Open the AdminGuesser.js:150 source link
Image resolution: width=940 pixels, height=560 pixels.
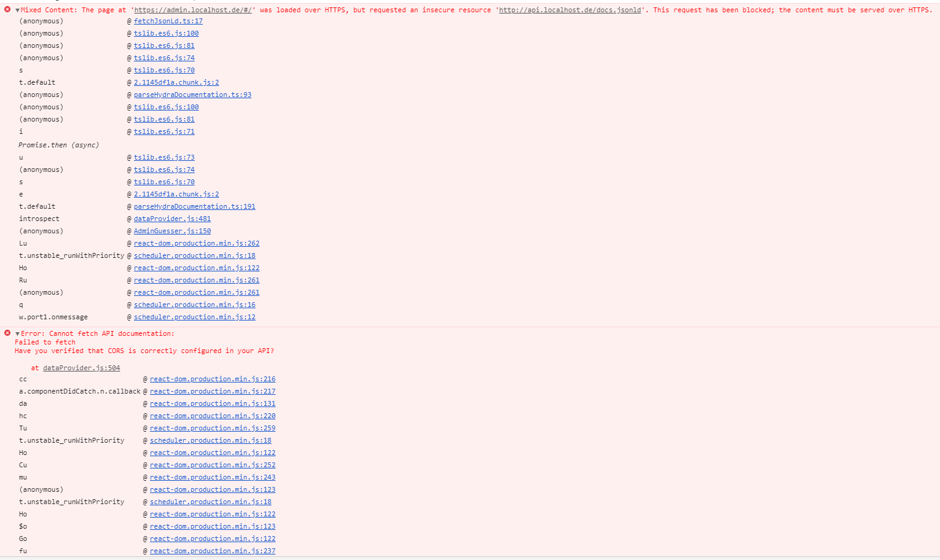tap(172, 231)
